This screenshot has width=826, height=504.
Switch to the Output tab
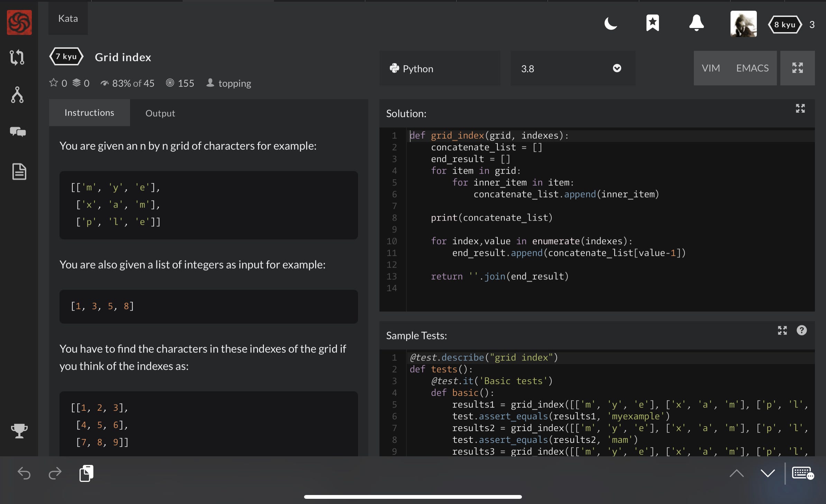(x=160, y=113)
